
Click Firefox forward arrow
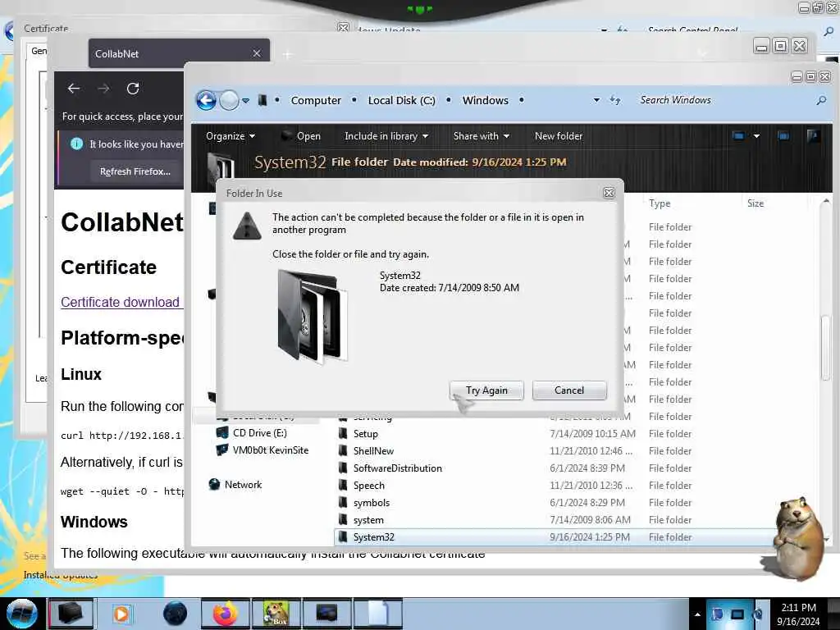point(103,89)
